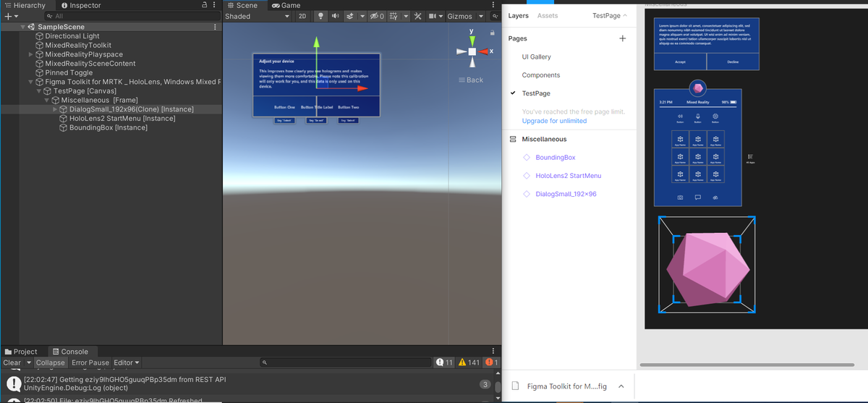Screen dimensions: 868x403
Task: Toggle info message filter showing 11
Action: [x=444, y=362]
